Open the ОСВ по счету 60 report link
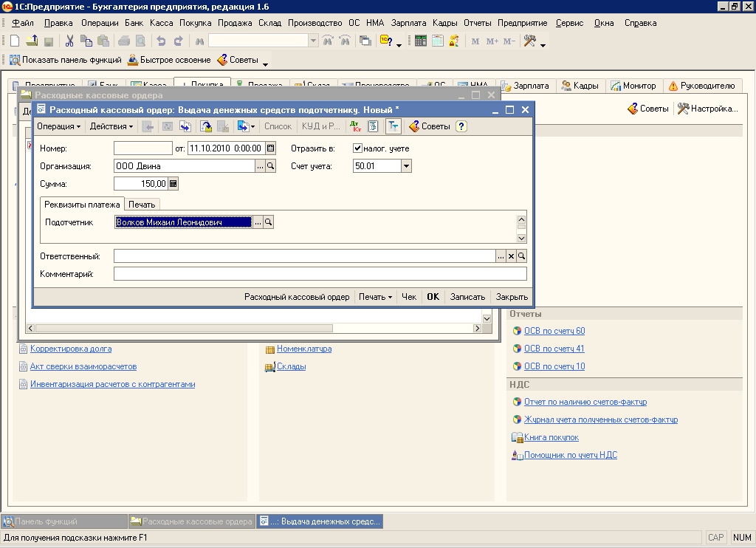Viewport: 756px width, 548px height. (x=554, y=331)
